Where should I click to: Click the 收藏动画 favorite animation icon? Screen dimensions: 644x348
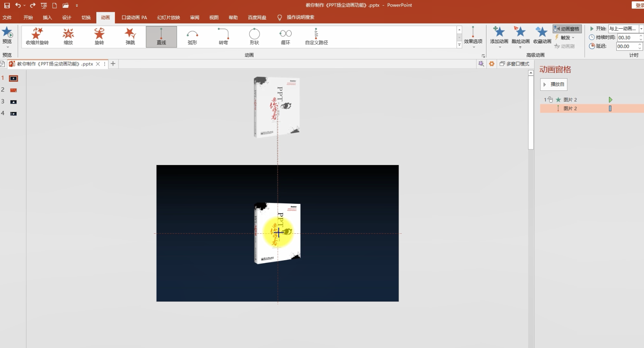542,36
